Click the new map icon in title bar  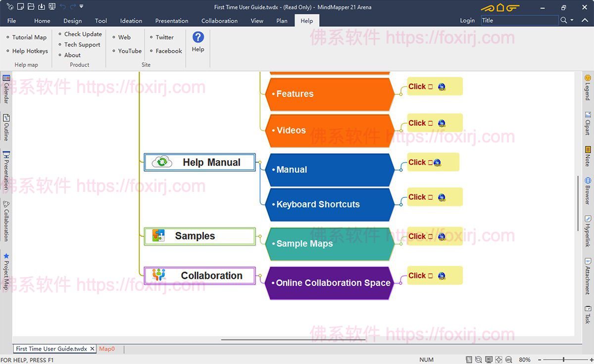point(20,7)
